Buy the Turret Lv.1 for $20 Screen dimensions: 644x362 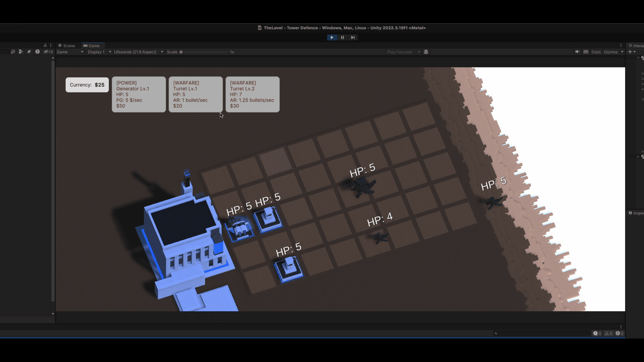pos(196,94)
